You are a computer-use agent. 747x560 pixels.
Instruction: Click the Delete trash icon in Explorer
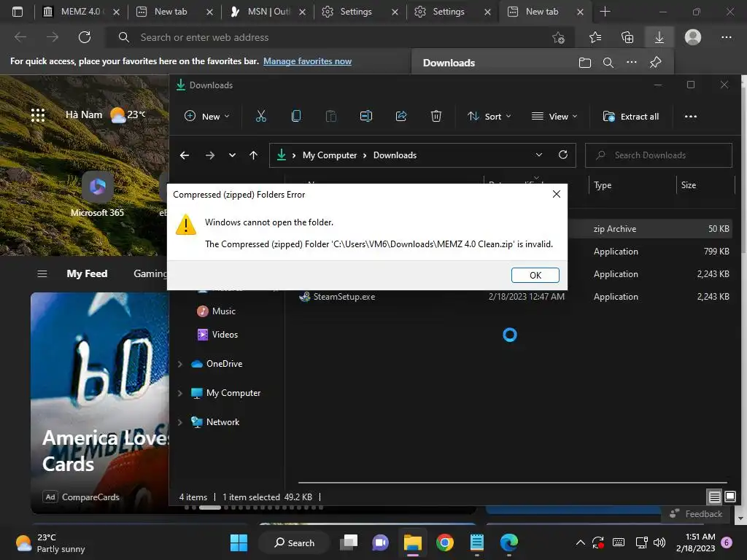(x=436, y=116)
